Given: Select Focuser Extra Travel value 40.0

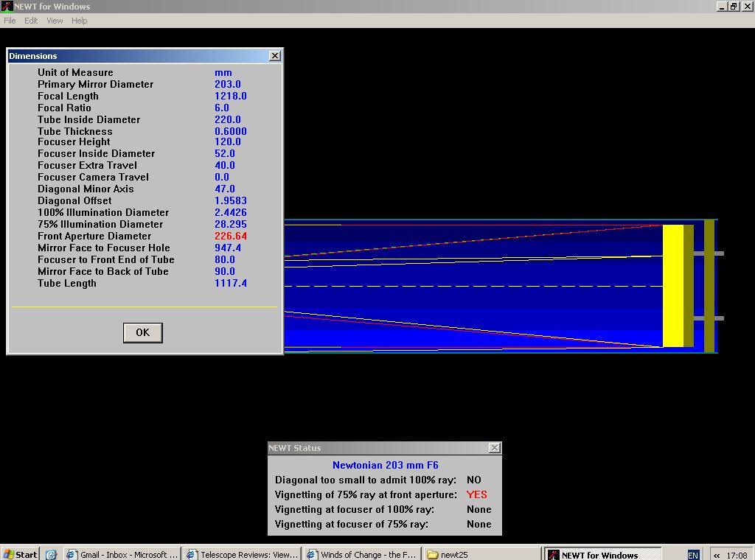Looking at the screenshot, I should [x=225, y=165].
